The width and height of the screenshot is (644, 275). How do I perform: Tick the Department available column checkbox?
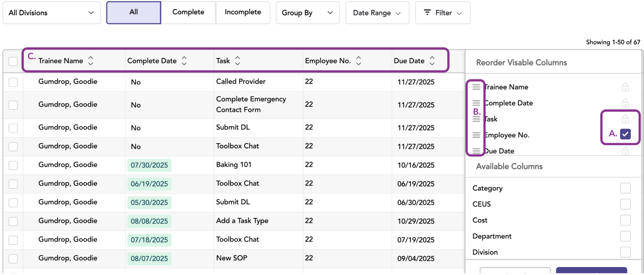click(625, 236)
